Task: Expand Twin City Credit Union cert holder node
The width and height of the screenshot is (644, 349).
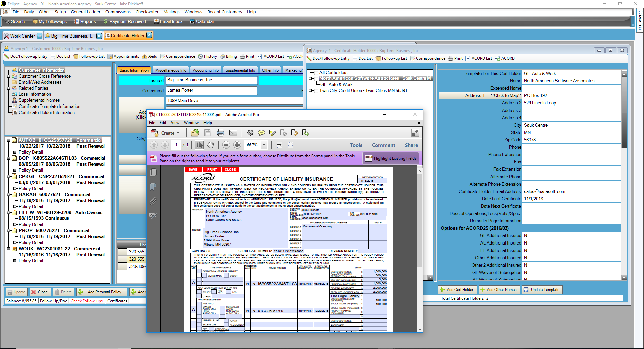Action: 311,91
